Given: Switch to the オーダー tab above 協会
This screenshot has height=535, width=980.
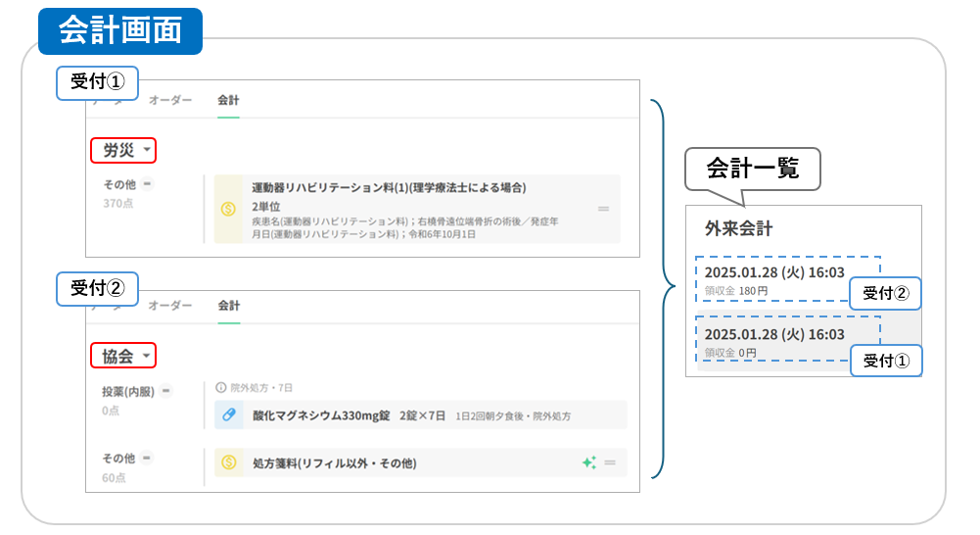Looking at the screenshot, I should coord(169,306).
